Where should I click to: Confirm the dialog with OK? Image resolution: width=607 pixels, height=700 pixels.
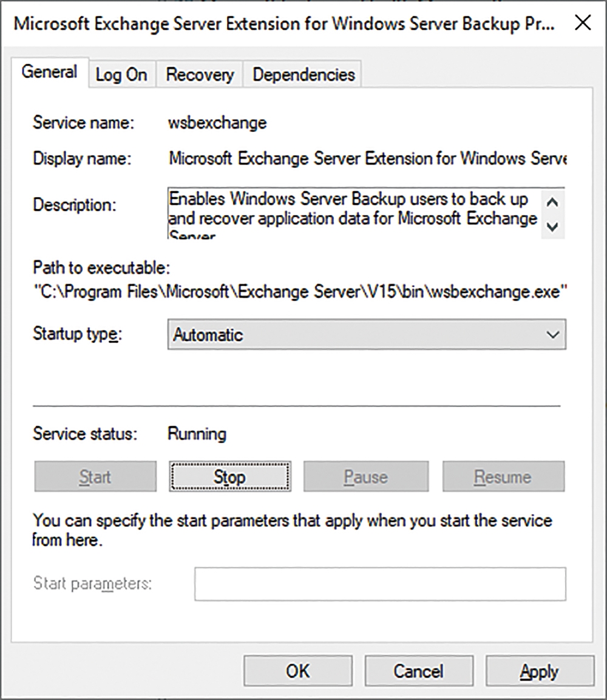click(x=297, y=671)
